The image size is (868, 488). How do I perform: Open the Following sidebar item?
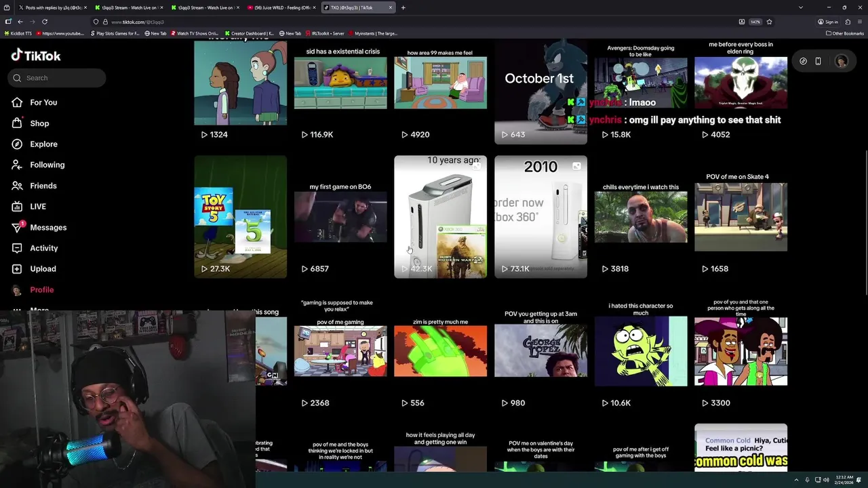(x=38, y=165)
